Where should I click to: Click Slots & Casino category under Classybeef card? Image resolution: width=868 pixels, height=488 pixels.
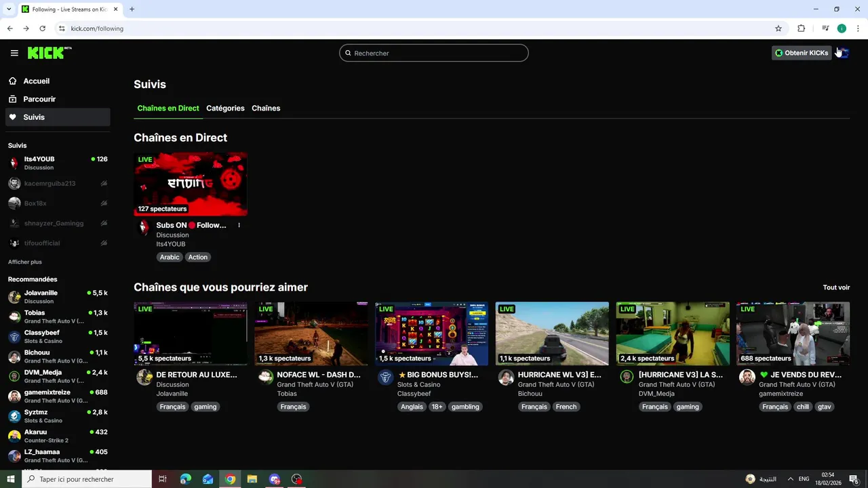pyautogui.click(x=418, y=384)
